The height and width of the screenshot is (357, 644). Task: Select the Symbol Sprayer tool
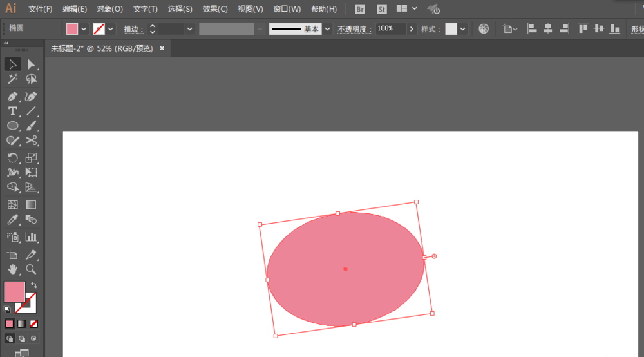point(12,237)
